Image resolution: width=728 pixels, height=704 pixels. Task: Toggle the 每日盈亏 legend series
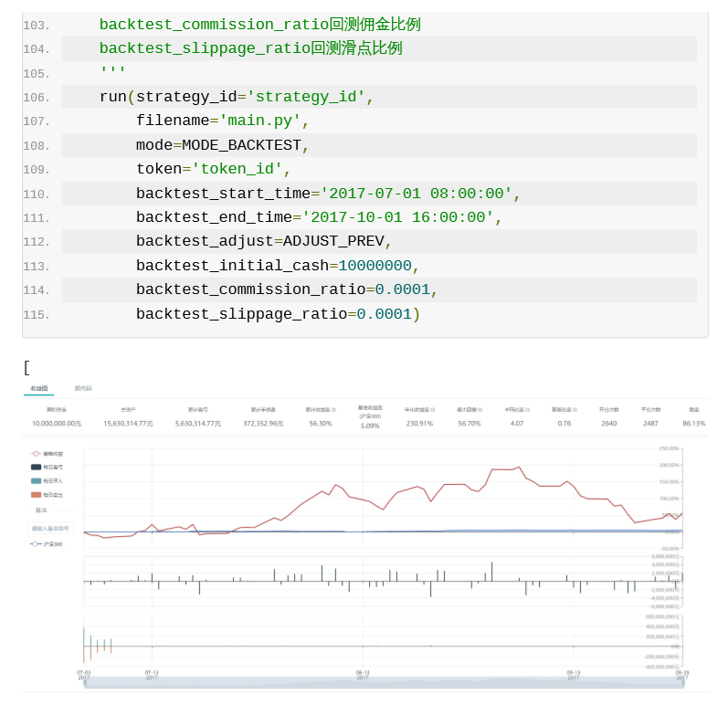pos(47,467)
